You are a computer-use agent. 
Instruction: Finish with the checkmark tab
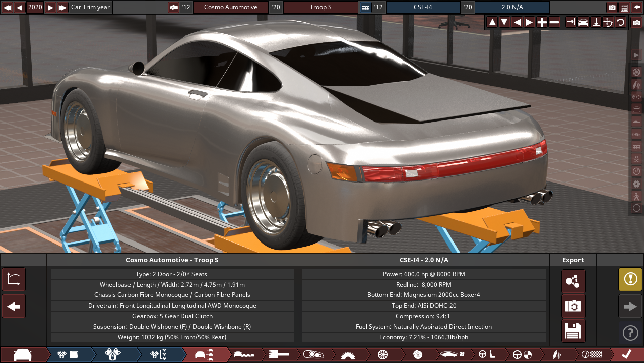[x=626, y=355]
